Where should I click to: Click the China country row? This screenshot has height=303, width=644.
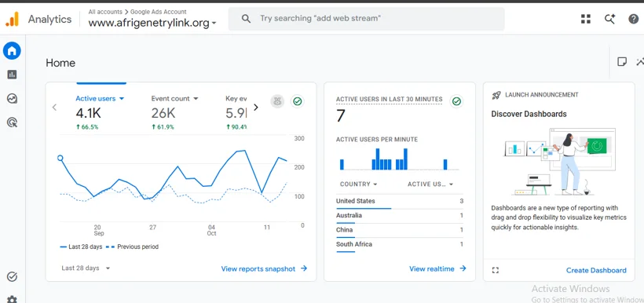(400, 230)
